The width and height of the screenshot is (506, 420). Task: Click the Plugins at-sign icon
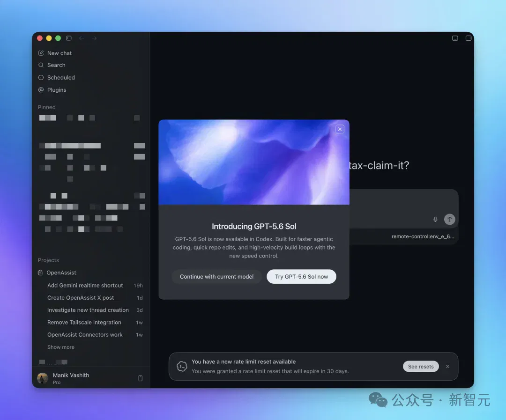point(41,90)
